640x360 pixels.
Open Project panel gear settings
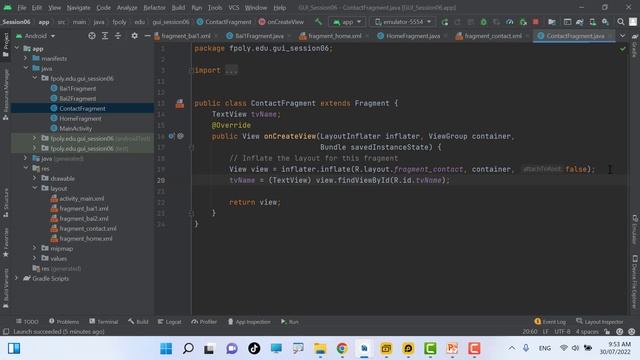coord(134,36)
